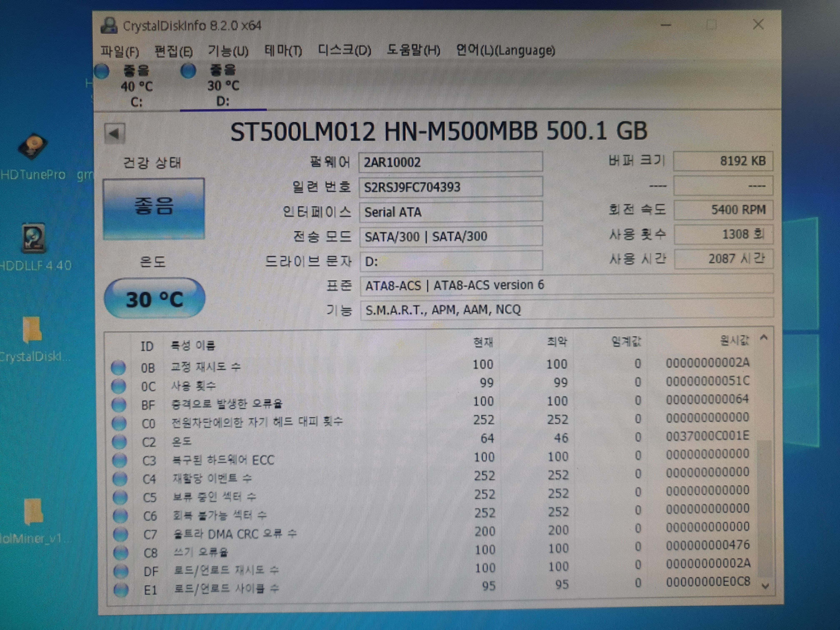Click the 특성 이름 column header
Screen dimensions: 840x630
[x=193, y=345]
